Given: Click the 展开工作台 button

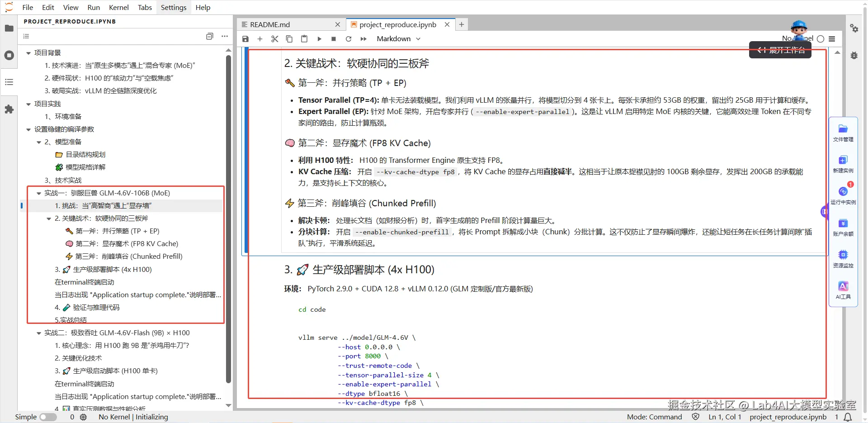Looking at the screenshot, I should click(780, 50).
